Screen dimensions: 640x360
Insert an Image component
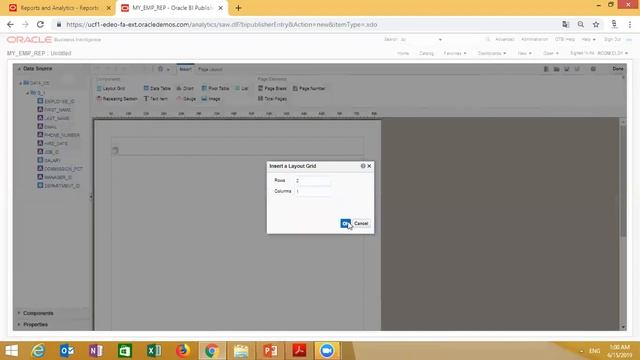click(211, 99)
